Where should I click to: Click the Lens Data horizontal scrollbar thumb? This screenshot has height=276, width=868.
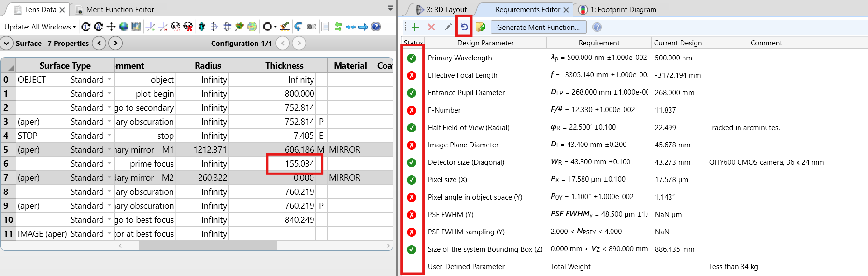tap(208, 246)
